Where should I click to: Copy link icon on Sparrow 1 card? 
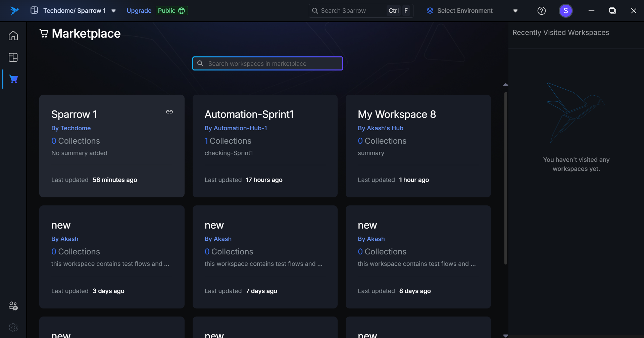[169, 112]
